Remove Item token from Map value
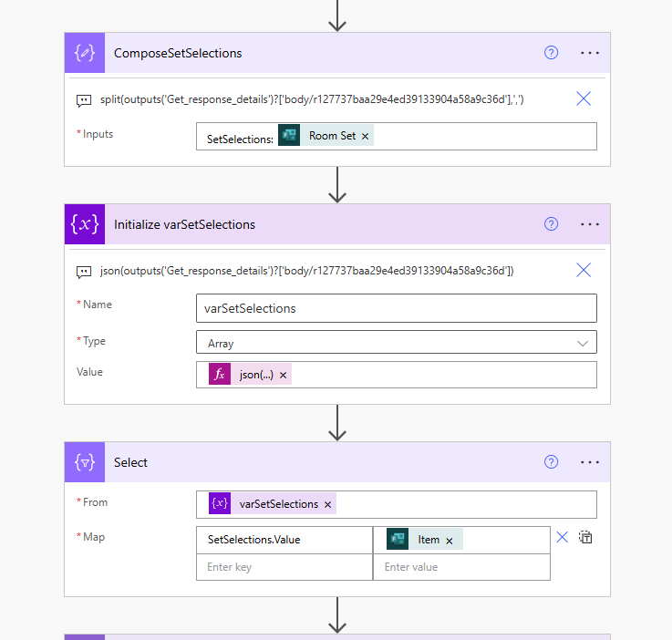672x640 pixels. [450, 540]
